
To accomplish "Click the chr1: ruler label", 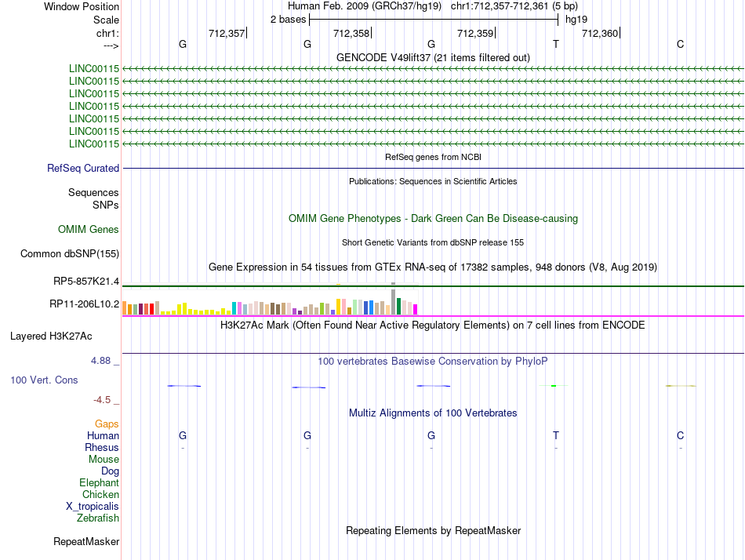I will pos(107,33).
